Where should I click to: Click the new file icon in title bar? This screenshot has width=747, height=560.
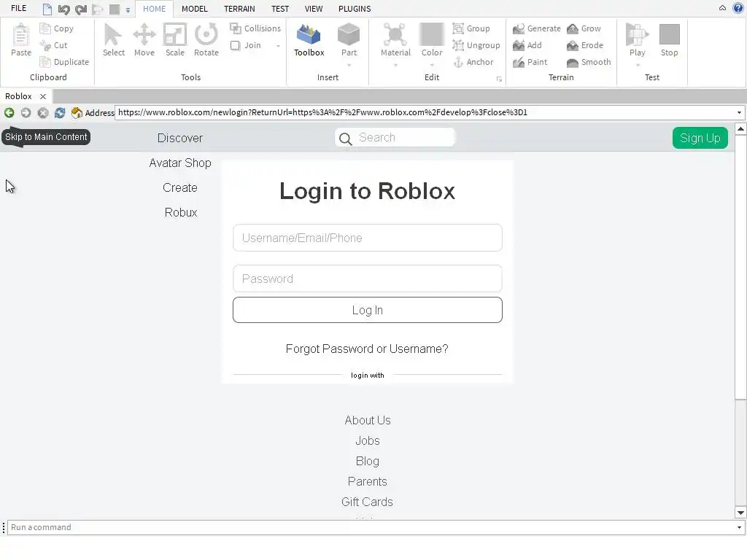click(47, 9)
